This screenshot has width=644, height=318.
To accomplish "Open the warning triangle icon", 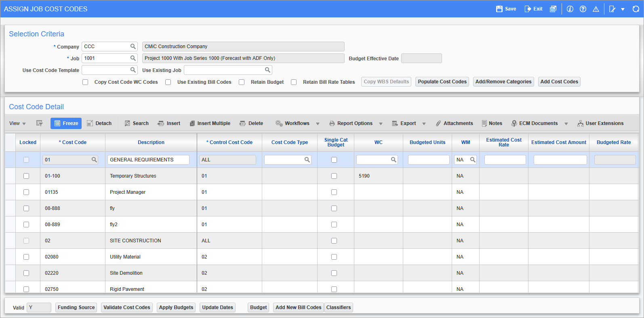I will (x=596, y=9).
